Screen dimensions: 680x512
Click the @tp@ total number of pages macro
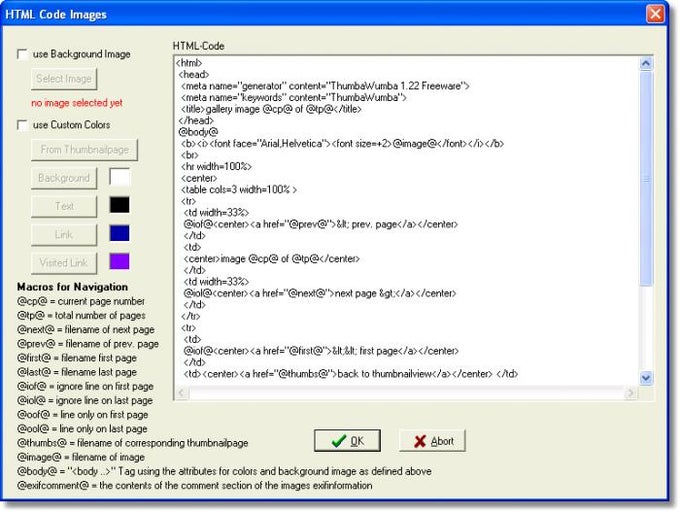tap(82, 316)
